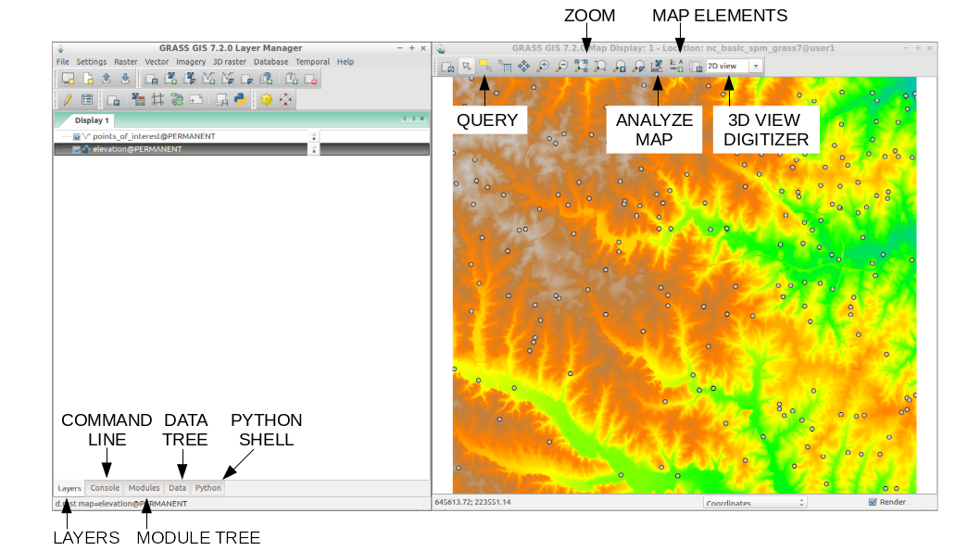Add various raster map layers
This screenshot has width=980, height=551.
click(x=189, y=79)
